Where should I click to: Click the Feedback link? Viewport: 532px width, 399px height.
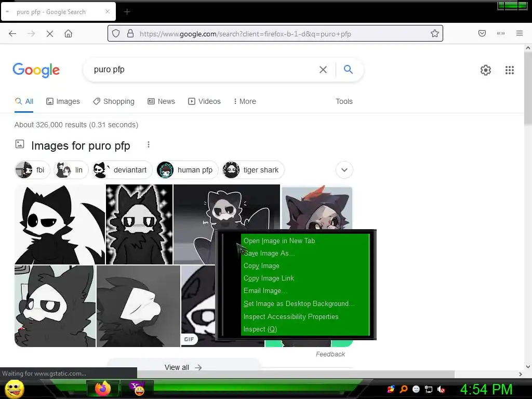click(x=330, y=354)
